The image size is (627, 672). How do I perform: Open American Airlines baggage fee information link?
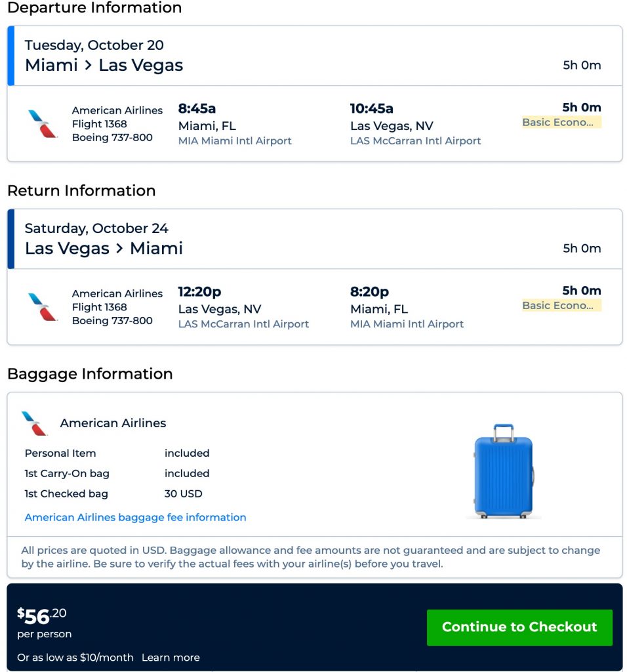[x=135, y=517]
